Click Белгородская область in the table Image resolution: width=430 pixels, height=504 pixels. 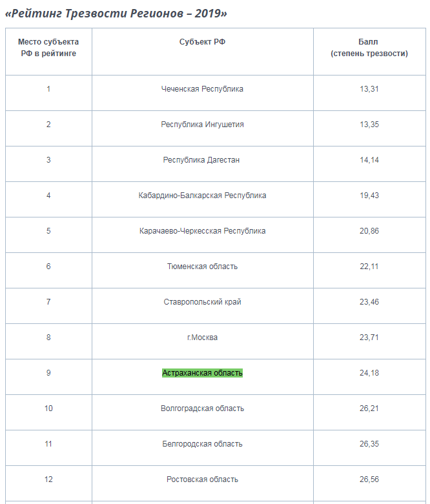tap(202, 444)
